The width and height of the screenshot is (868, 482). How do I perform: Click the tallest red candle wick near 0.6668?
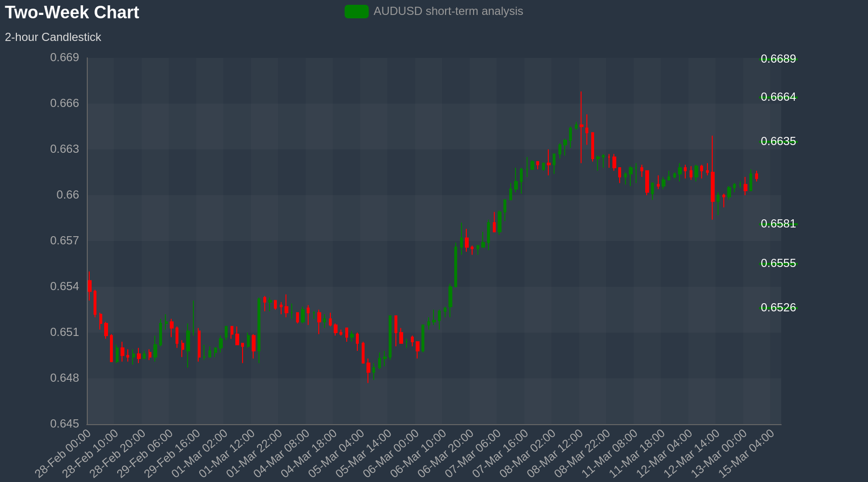pyautogui.click(x=581, y=126)
